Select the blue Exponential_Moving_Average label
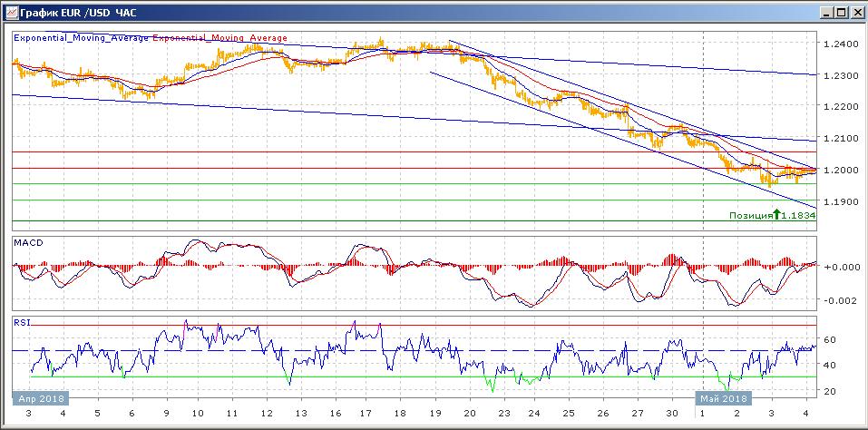 pos(82,38)
